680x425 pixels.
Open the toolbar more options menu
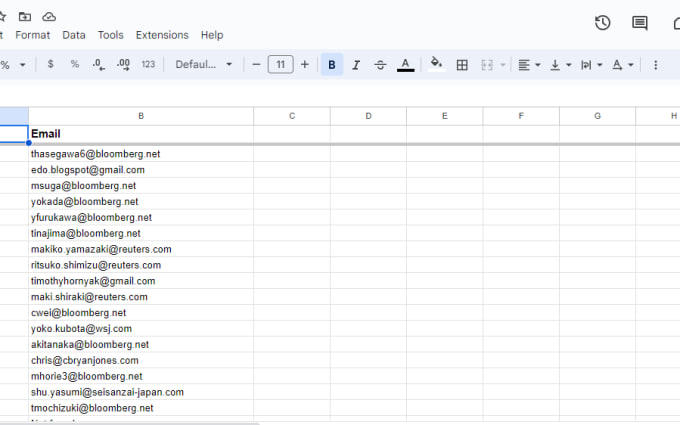(x=655, y=65)
